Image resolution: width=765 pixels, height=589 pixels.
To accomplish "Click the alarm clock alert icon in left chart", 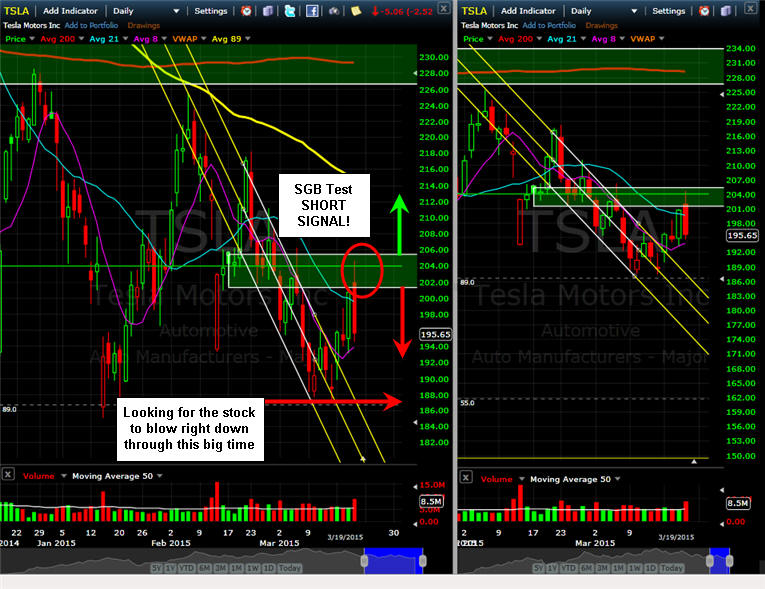I will 246,11.
